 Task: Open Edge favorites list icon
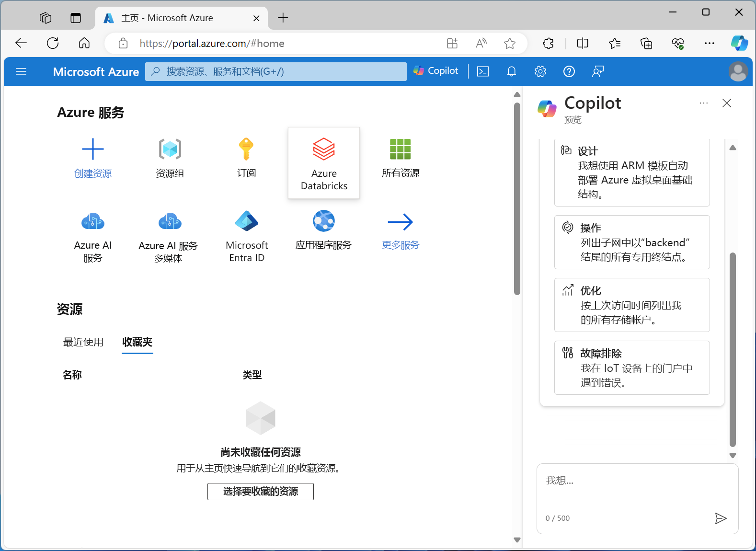pos(615,44)
